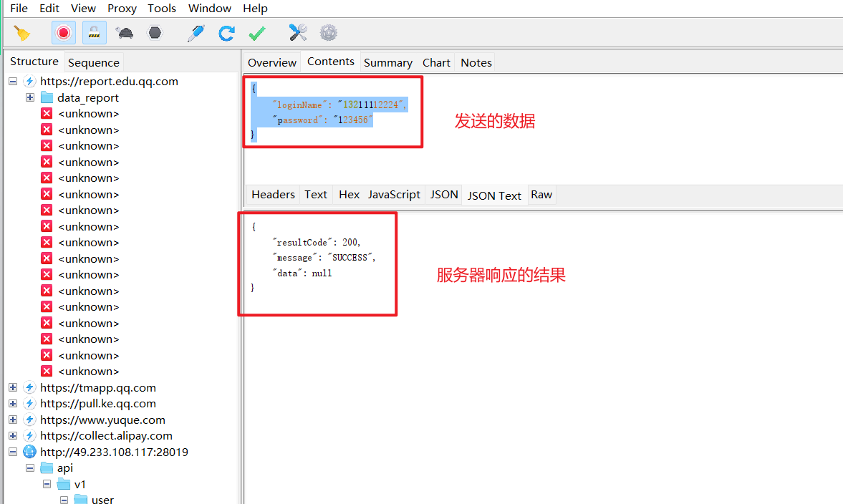Toggle throttling with the turtle icon
The height and width of the screenshot is (504, 843).
[125, 34]
